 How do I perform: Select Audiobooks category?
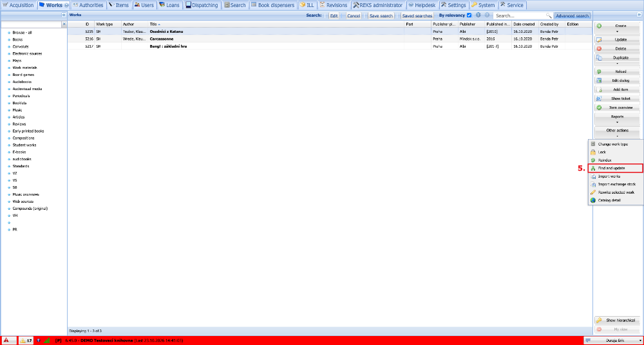[22, 82]
